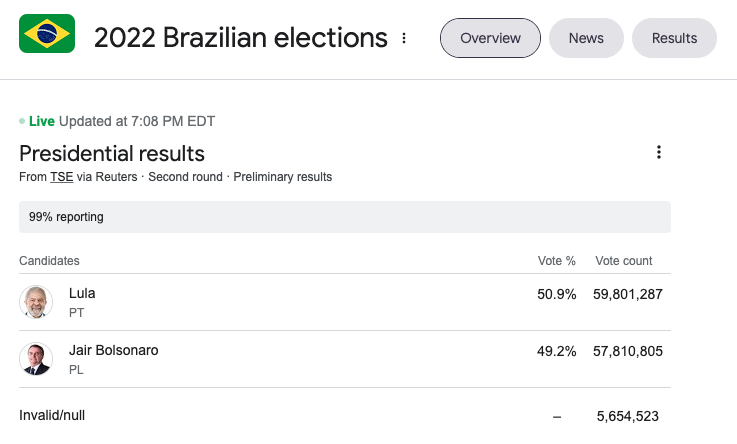Image resolution: width=737 pixels, height=444 pixels.
Task: Click Lula's vote count 59,801,287
Action: coord(625,294)
